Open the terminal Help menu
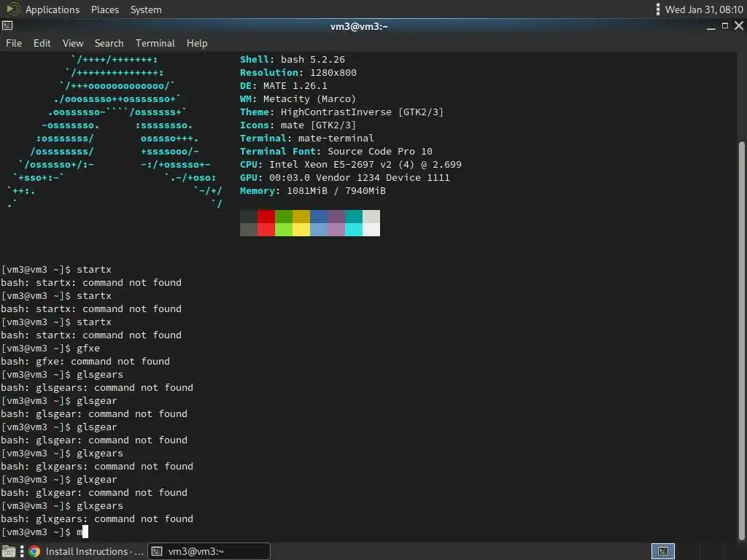 [197, 43]
